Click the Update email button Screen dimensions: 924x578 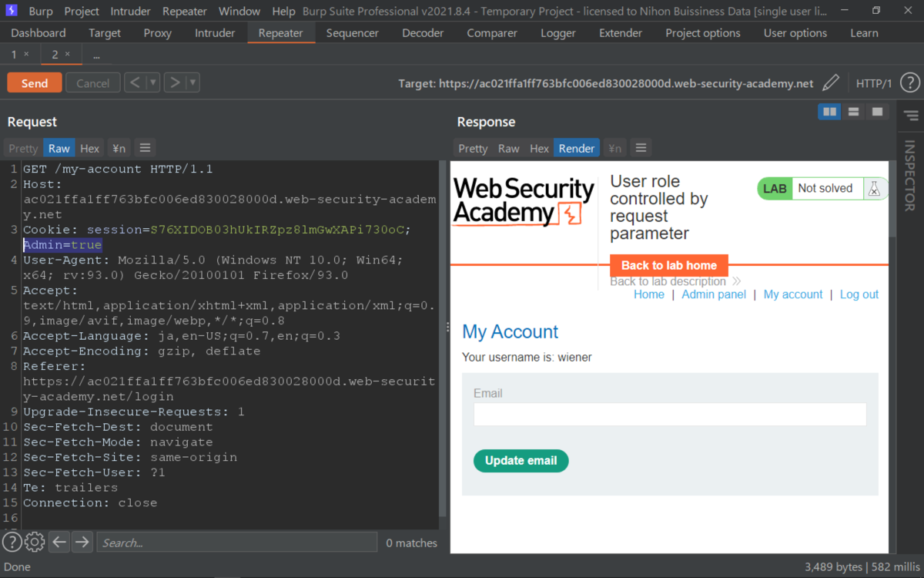[x=521, y=461]
